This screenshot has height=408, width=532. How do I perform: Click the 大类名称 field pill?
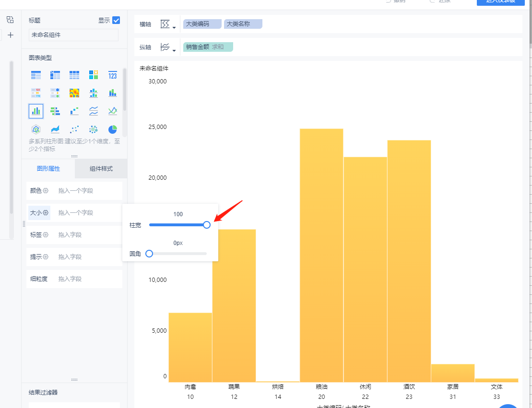(243, 24)
